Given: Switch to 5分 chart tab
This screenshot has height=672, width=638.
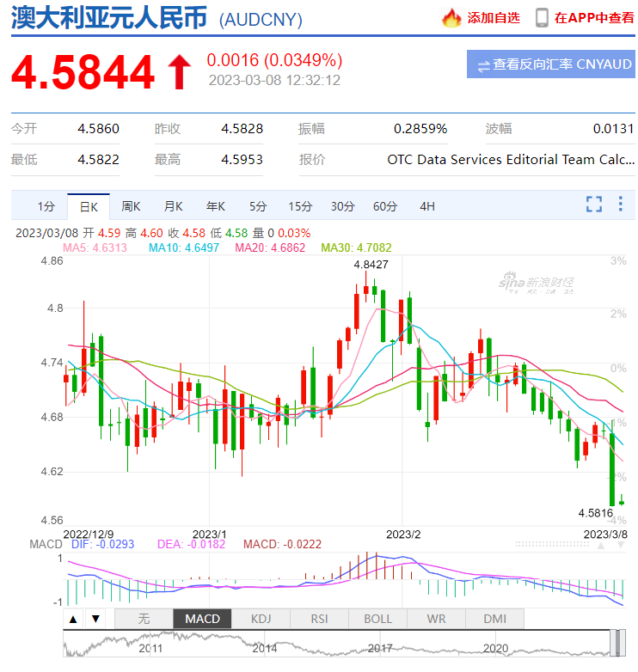Looking at the screenshot, I should pyautogui.click(x=258, y=206).
